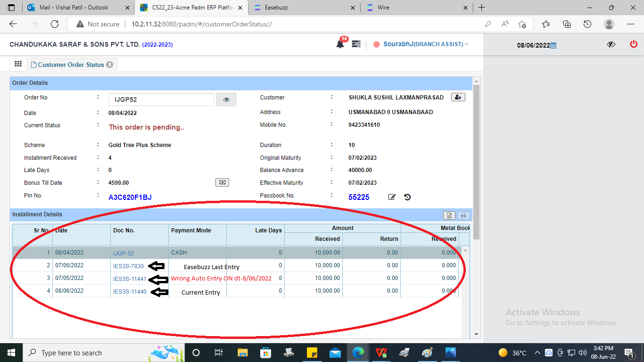Toggle the crossed-out eye visibility icon

point(611,44)
